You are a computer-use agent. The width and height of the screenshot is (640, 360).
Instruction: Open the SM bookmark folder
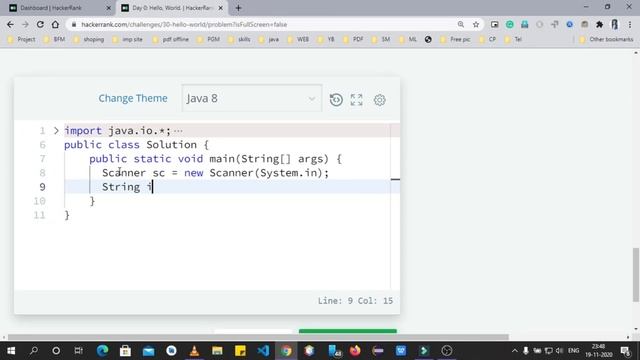tap(381, 39)
